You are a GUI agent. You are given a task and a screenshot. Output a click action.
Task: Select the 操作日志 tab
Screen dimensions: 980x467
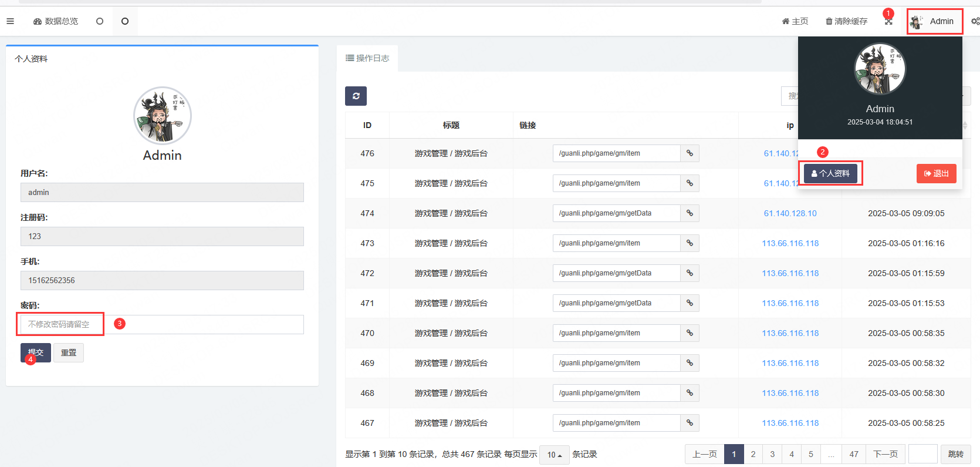point(367,58)
